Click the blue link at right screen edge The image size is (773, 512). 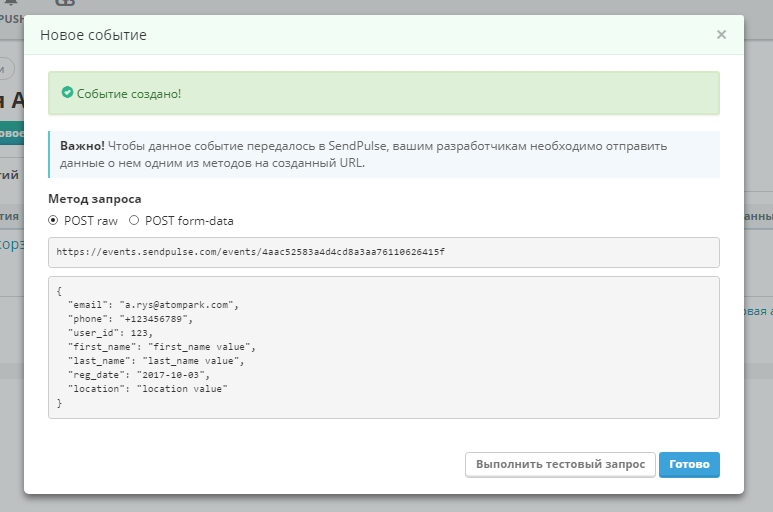(x=757, y=311)
